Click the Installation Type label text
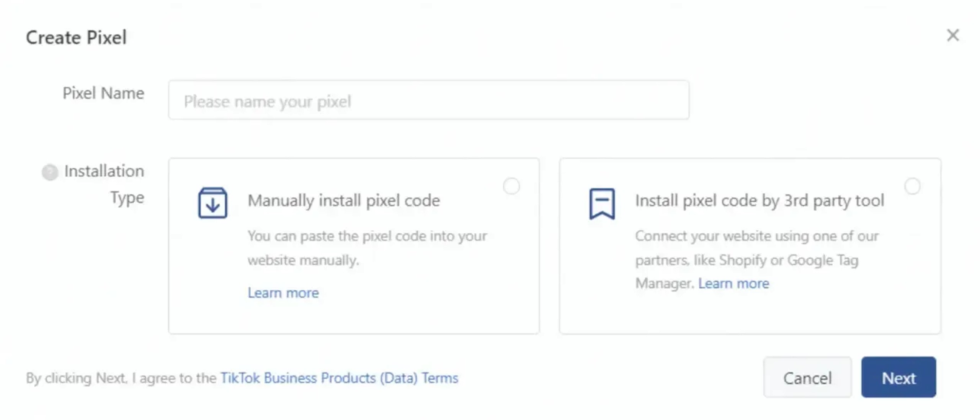Screen dimensions: 980x420 [104, 184]
